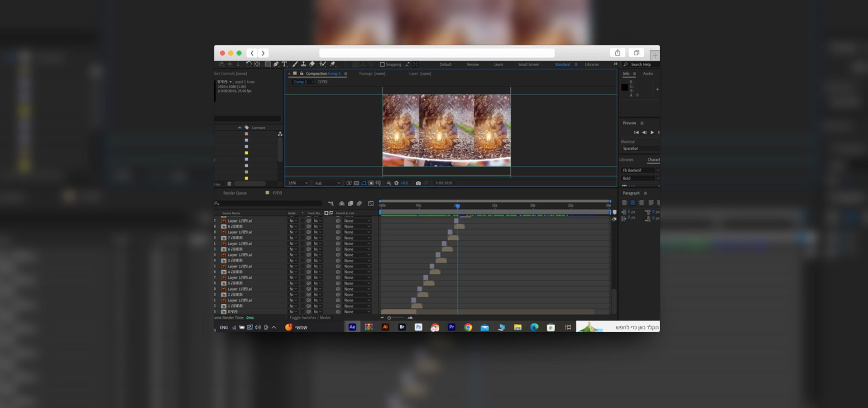Open Illustrator from the taskbar
The height and width of the screenshot is (408, 868).
[x=385, y=327]
